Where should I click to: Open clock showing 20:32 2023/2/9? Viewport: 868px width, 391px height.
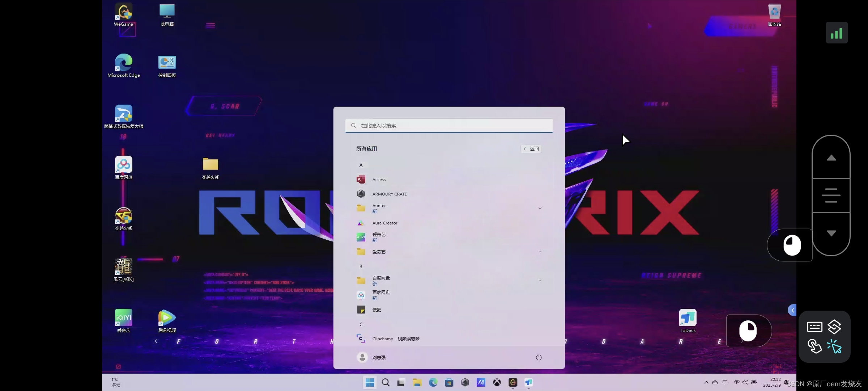[x=772, y=382]
